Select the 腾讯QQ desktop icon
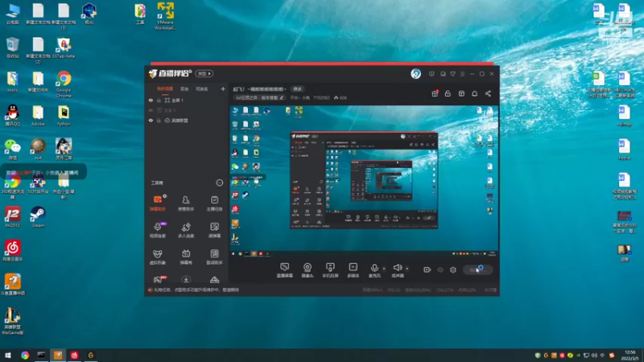The height and width of the screenshot is (362, 644). [13, 115]
